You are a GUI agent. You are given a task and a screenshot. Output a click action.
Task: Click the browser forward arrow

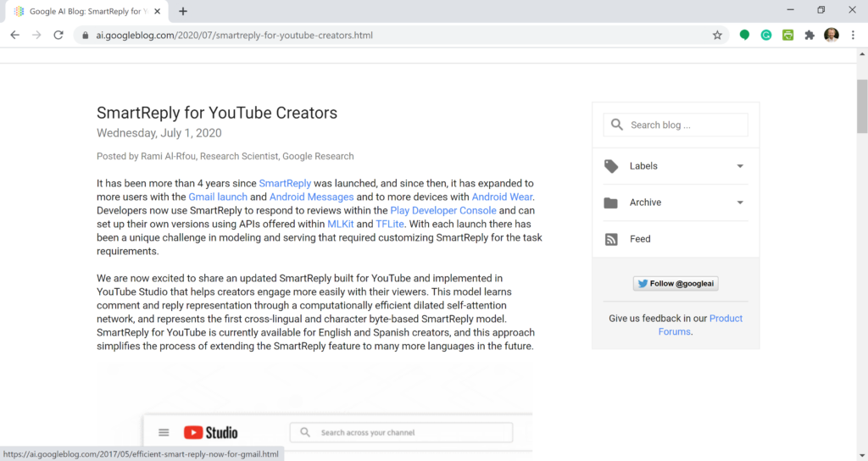[36, 35]
